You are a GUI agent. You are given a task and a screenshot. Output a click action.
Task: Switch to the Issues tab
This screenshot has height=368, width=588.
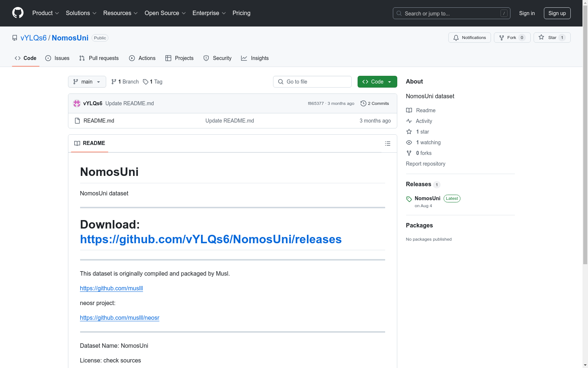coord(57,58)
